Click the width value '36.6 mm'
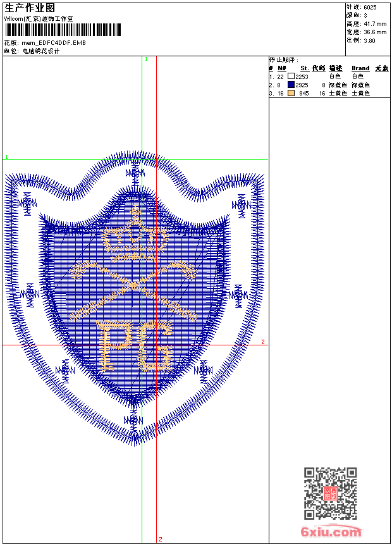Image resolution: width=392 pixels, height=544 pixels. (x=375, y=32)
